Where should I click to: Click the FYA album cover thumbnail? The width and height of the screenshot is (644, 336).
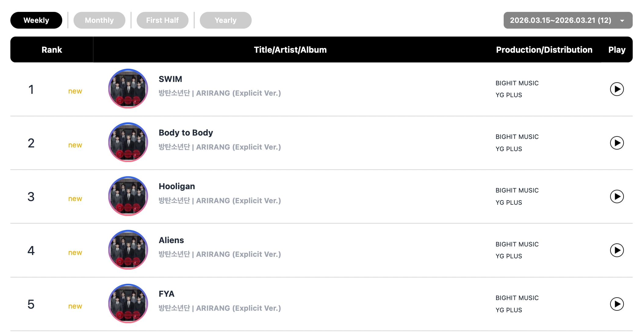(128, 303)
